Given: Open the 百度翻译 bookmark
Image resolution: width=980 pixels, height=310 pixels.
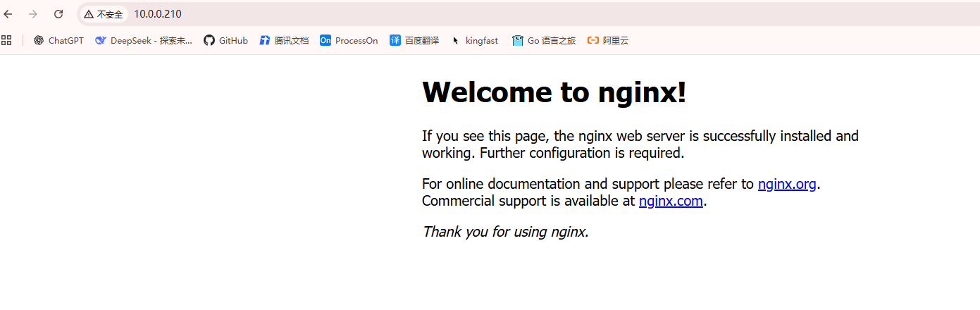Looking at the screenshot, I should tap(414, 41).
